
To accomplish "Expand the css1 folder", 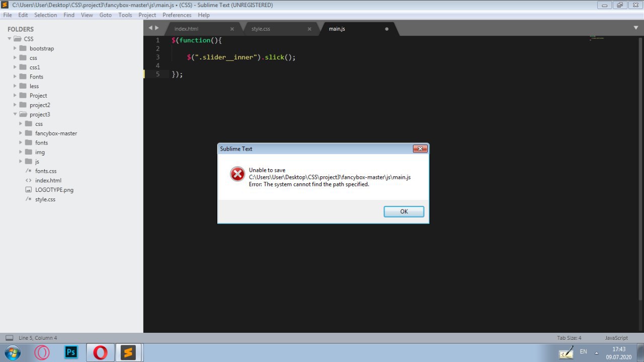I will [x=15, y=67].
